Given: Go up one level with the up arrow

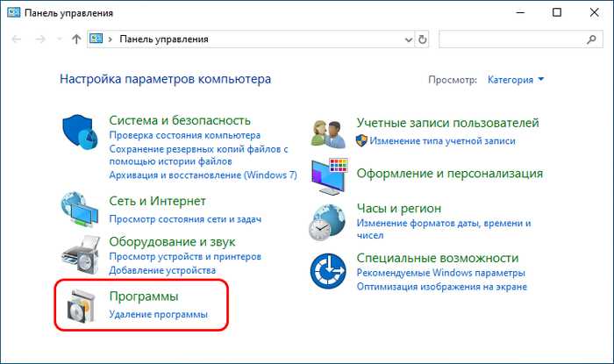Looking at the screenshot, I should click(76, 39).
